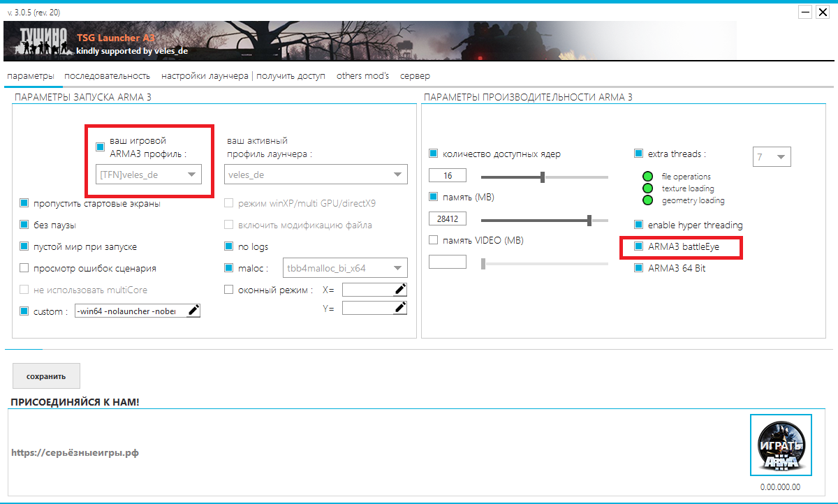Enable оконный режим checkbox
Viewport: 838px width, 504px height.
[x=229, y=290]
